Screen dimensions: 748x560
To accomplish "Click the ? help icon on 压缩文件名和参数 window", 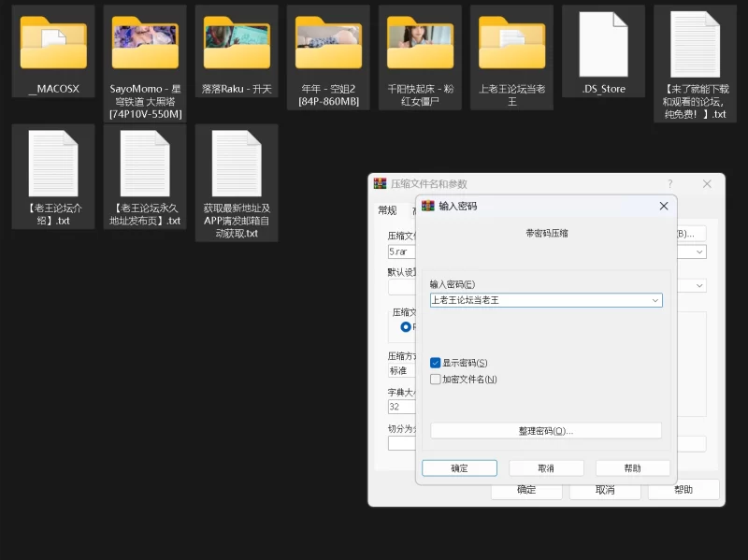I will pos(669,184).
